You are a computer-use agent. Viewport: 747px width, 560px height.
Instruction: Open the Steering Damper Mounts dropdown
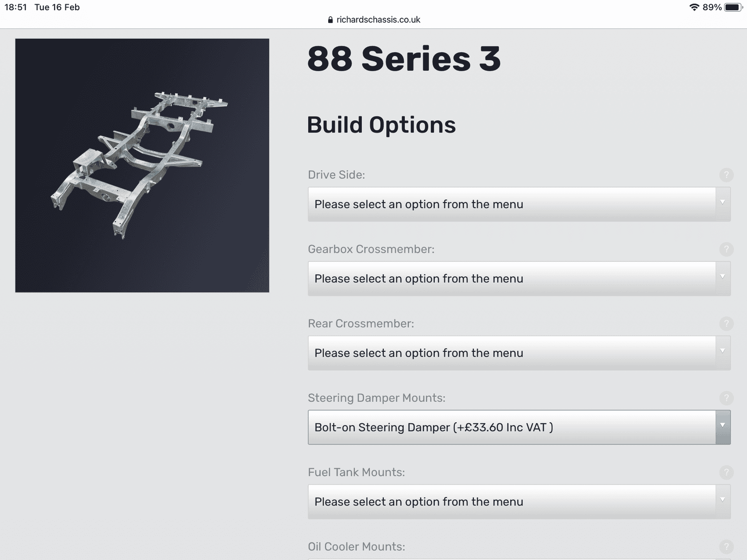[x=519, y=427]
